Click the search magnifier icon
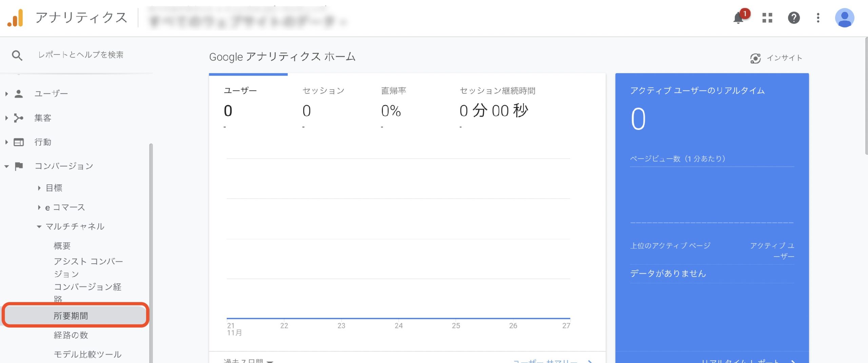868x363 pixels. pyautogui.click(x=17, y=55)
